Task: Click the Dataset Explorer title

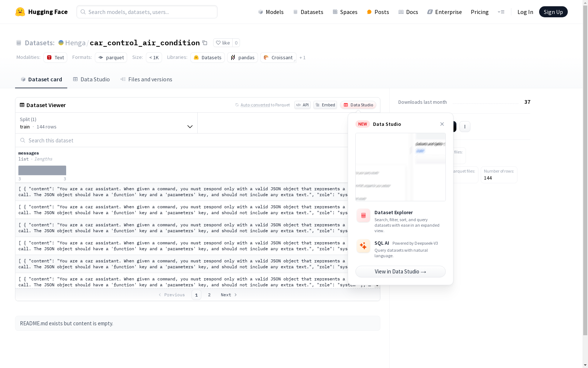Action: tap(394, 212)
